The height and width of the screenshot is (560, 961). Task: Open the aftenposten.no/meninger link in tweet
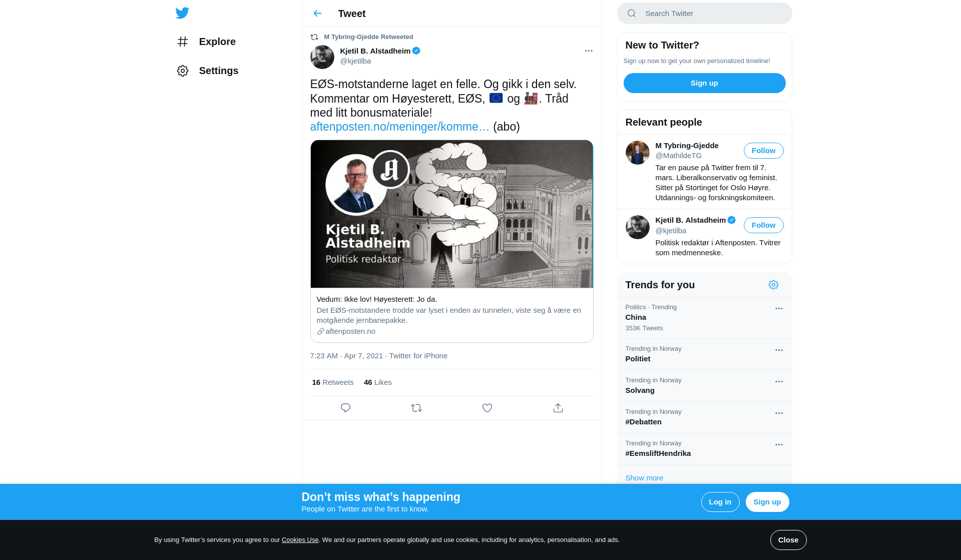pos(399,127)
